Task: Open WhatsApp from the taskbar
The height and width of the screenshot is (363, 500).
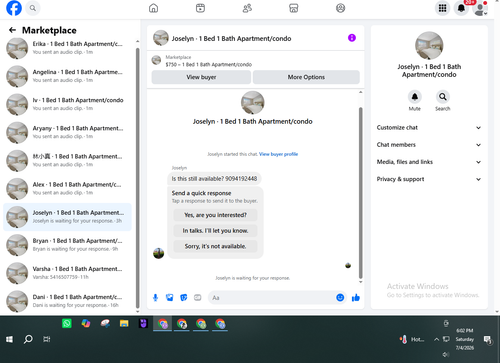Action: pyautogui.click(x=67, y=323)
